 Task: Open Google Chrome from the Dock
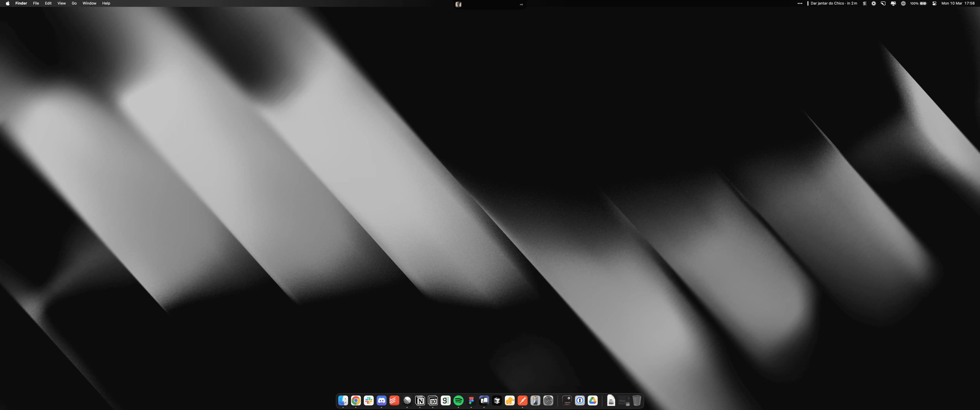coord(356,400)
